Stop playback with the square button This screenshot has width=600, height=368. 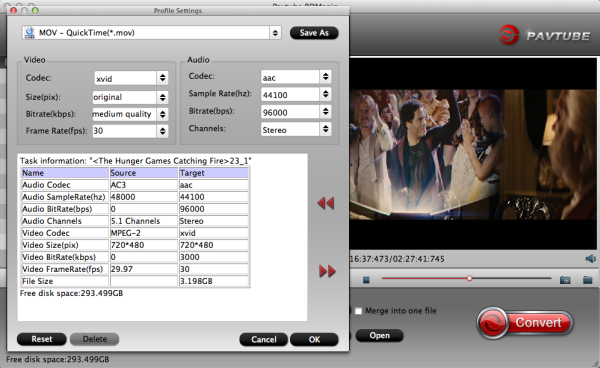[x=366, y=280]
